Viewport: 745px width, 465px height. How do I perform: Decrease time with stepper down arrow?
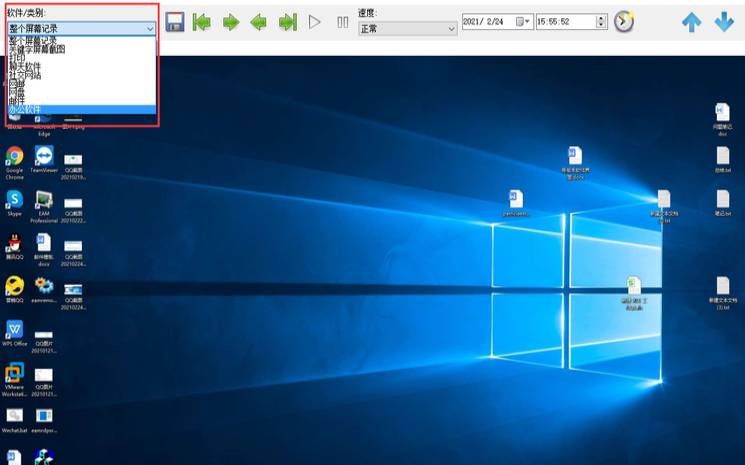pos(602,25)
